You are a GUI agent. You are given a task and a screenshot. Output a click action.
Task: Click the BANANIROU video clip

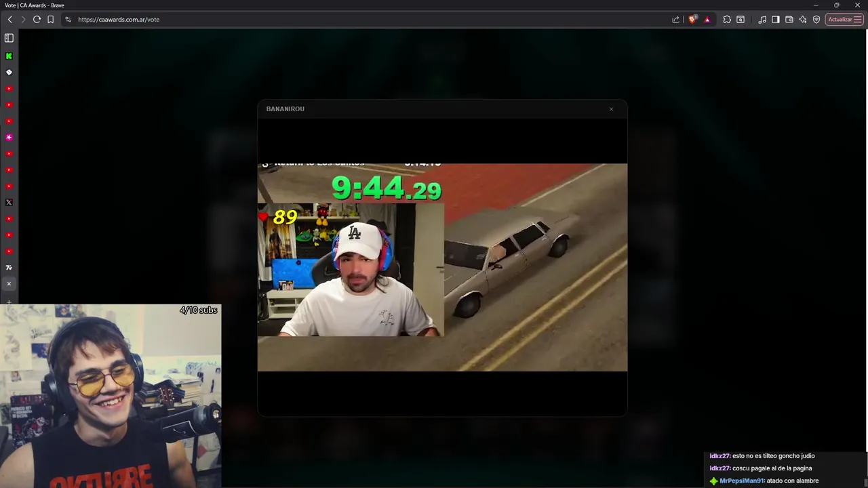[x=442, y=267]
